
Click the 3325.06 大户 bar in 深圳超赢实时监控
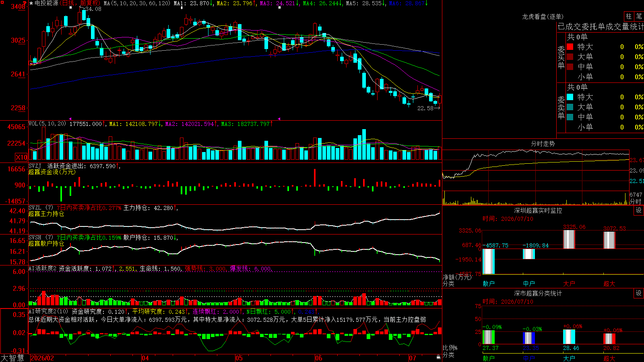click(569, 239)
